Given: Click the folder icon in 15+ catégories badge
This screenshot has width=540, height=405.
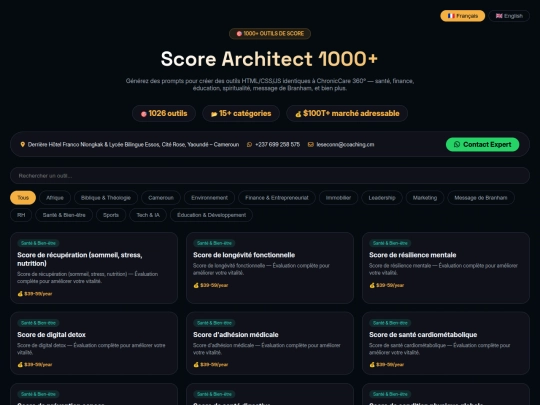Looking at the screenshot, I should point(214,114).
